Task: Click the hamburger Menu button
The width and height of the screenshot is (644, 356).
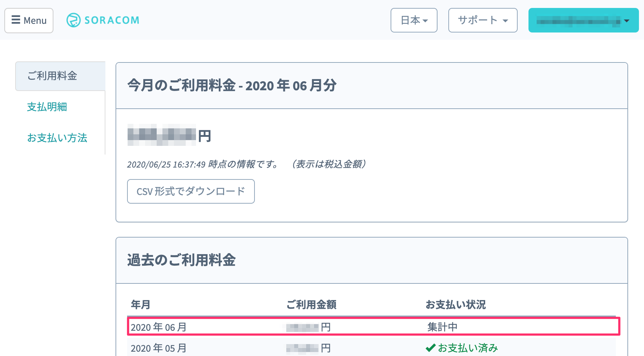Action: click(x=29, y=21)
